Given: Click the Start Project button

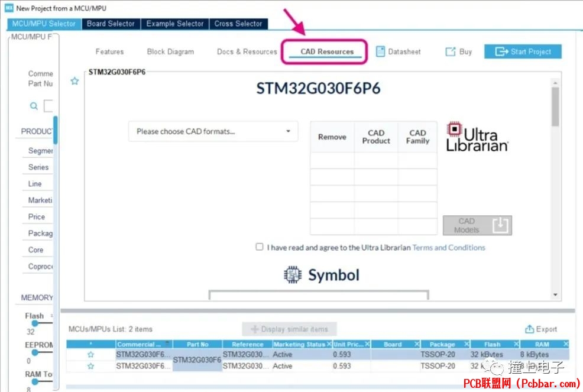Looking at the screenshot, I should coord(523,51).
